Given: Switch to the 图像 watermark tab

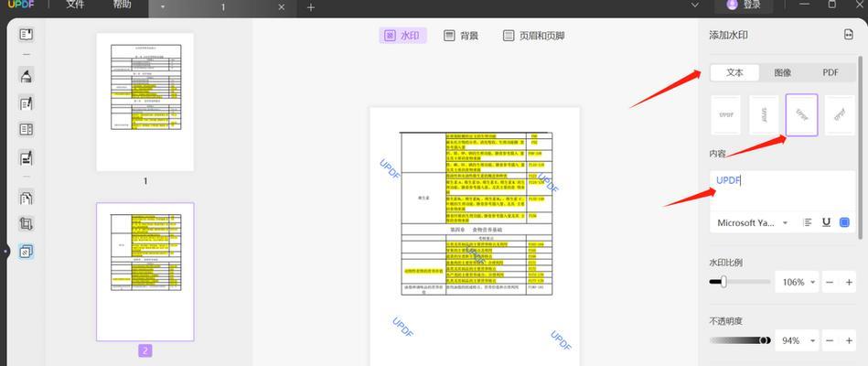Looking at the screenshot, I should point(783,72).
